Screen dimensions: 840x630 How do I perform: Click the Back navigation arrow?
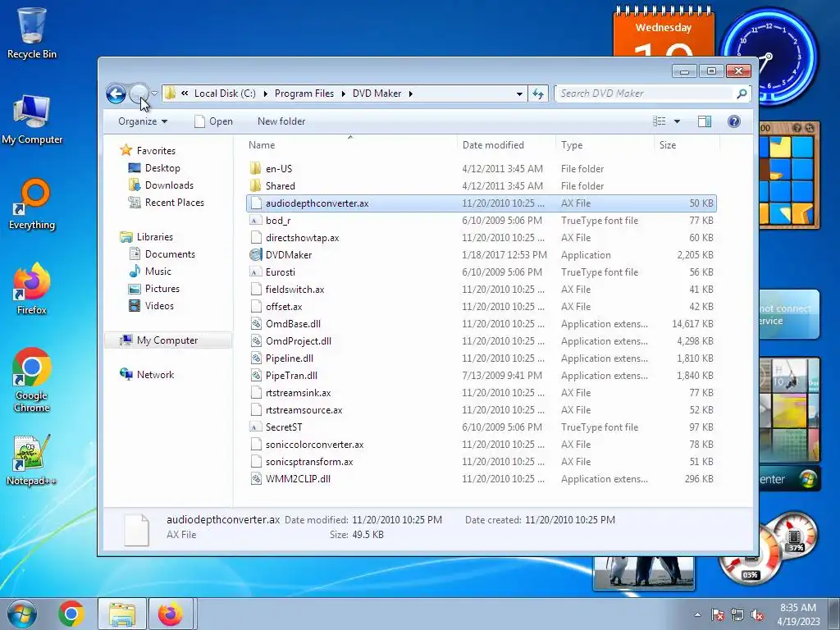point(116,94)
